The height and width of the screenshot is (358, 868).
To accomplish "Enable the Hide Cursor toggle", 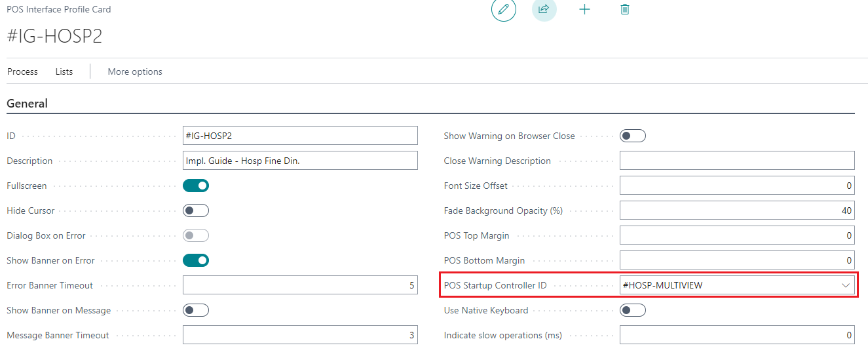I will (x=196, y=210).
